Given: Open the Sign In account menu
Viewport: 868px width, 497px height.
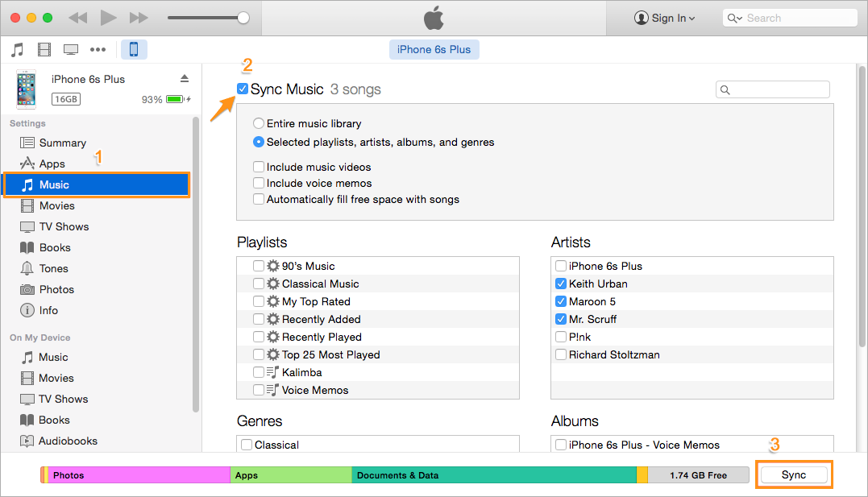Looking at the screenshot, I should pos(664,18).
